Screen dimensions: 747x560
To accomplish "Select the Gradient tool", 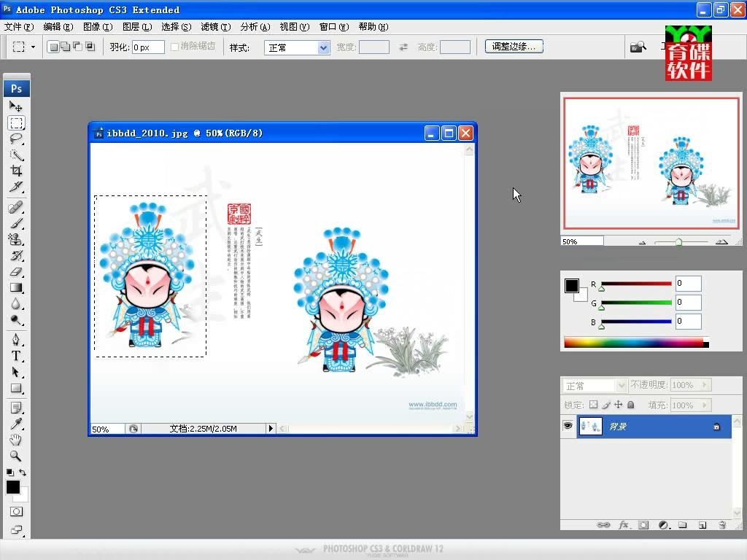I will (16, 287).
